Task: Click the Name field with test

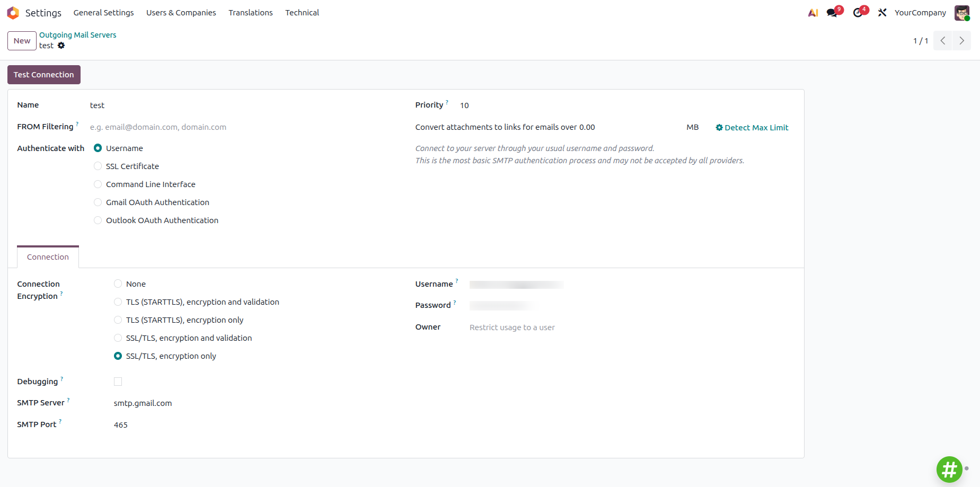Action: pyautogui.click(x=242, y=105)
